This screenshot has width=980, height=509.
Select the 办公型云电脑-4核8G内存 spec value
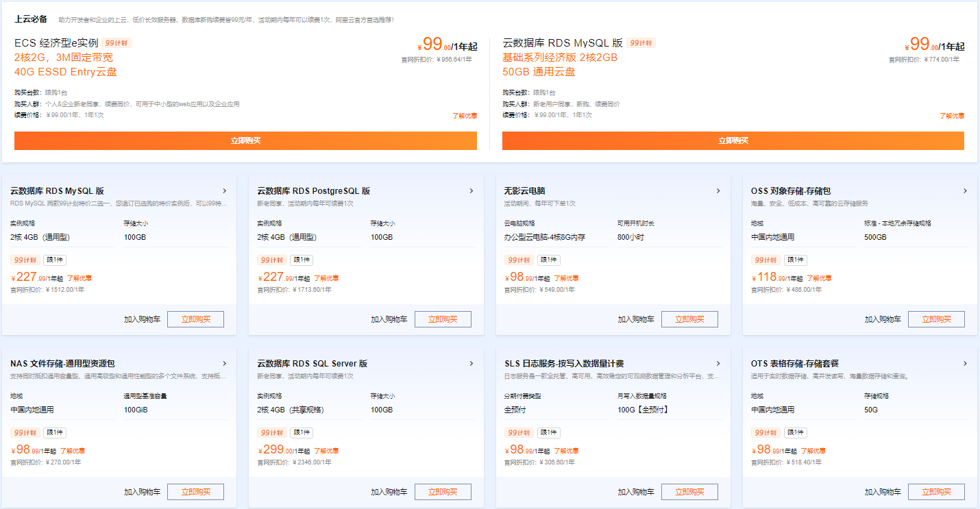(x=545, y=238)
